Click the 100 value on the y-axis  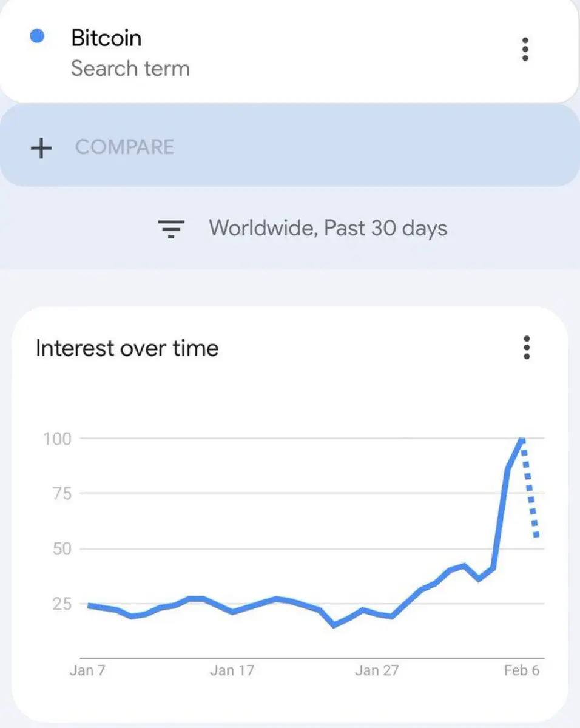(57, 438)
